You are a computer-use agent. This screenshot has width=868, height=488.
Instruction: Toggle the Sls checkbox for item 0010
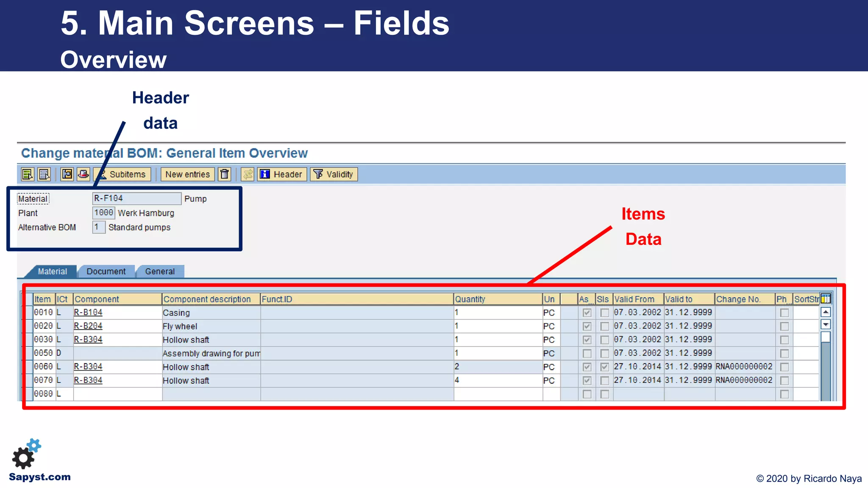click(x=604, y=313)
